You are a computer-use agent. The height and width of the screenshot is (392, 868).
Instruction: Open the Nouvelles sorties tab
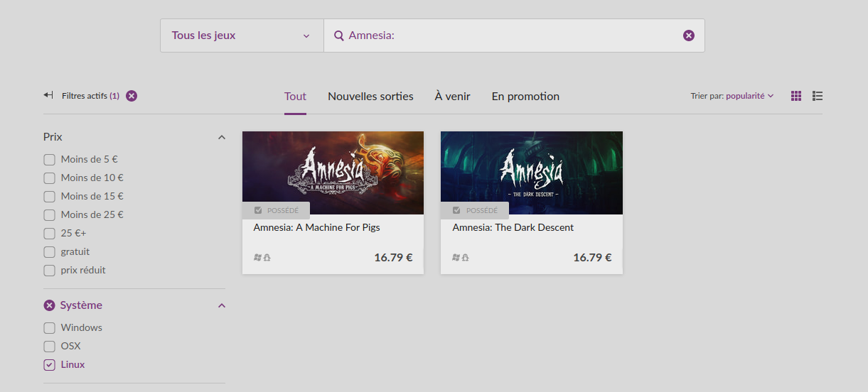coord(370,97)
